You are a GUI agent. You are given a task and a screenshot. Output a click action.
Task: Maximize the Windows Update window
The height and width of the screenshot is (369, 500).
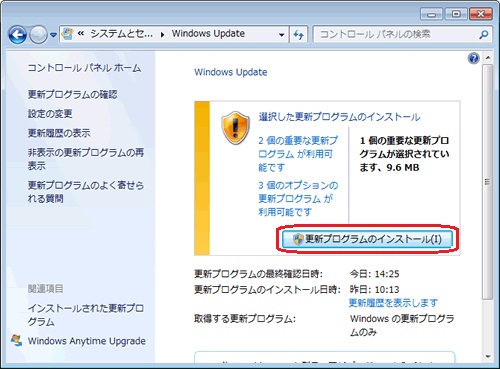[456, 14]
